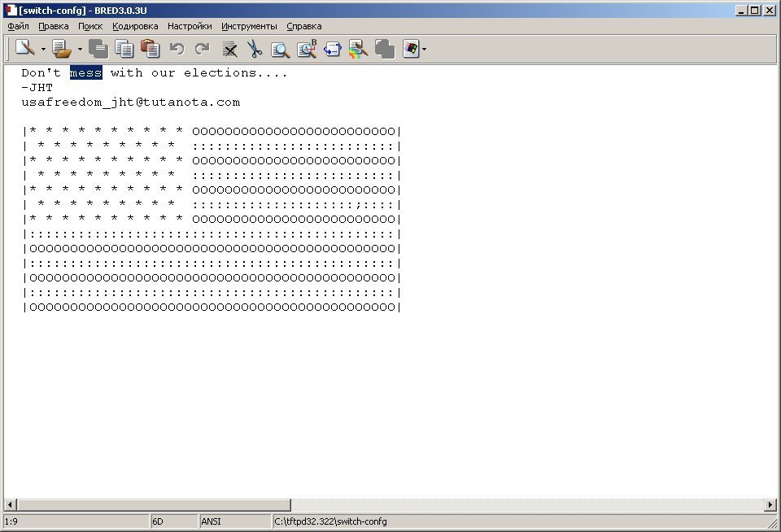Click the ANSI encoding status bar field
The width and height of the screenshot is (781, 532).
tap(234, 521)
